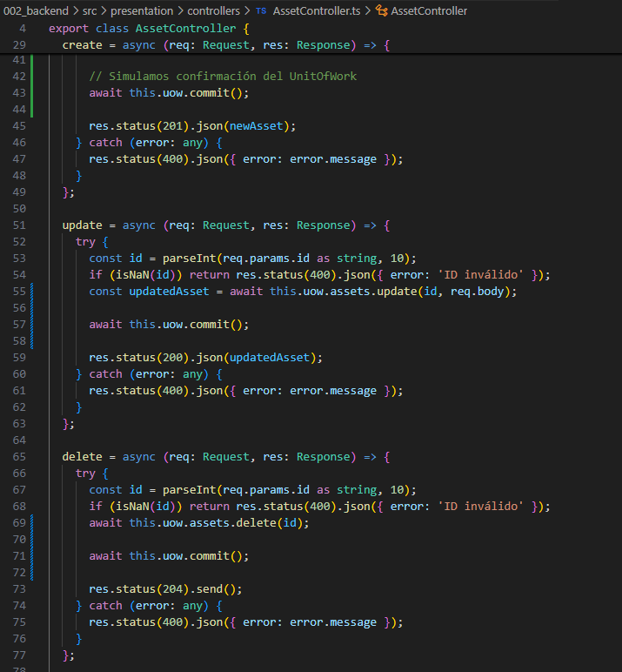622x672 pixels.
Task: Open the 002_backend breadcrumb segment
Action: click(x=36, y=10)
